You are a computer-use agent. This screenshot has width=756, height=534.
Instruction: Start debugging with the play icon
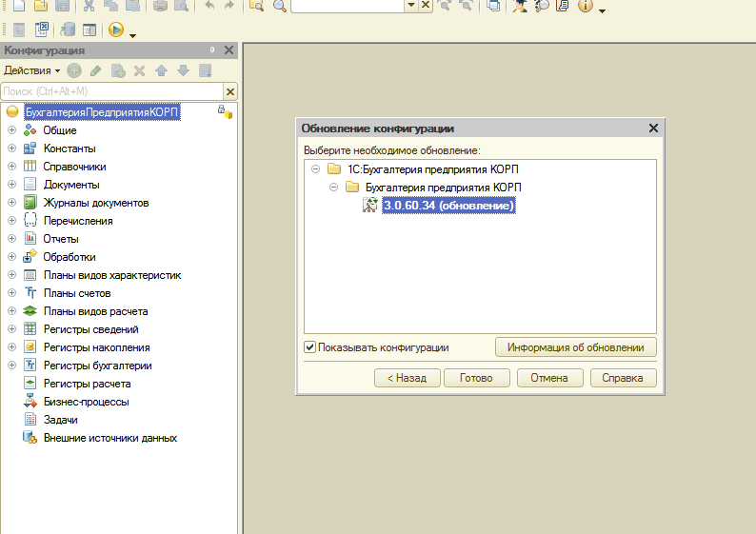point(116,30)
